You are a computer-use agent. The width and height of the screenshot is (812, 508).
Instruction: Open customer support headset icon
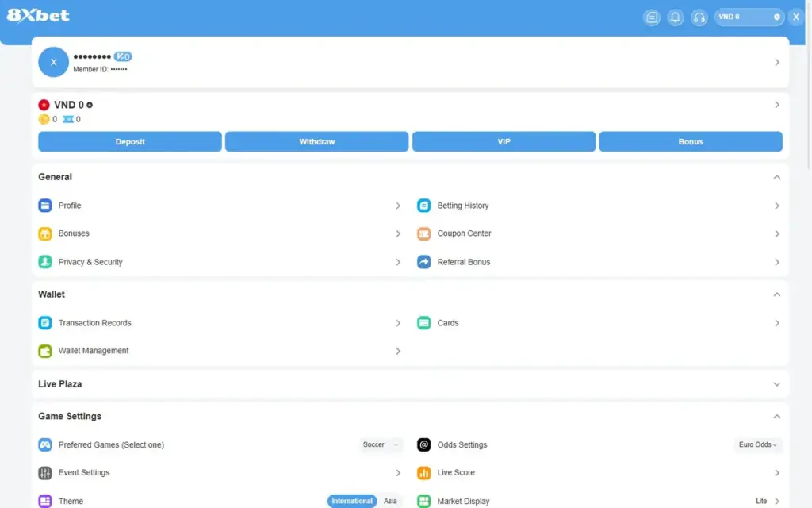pyautogui.click(x=699, y=17)
